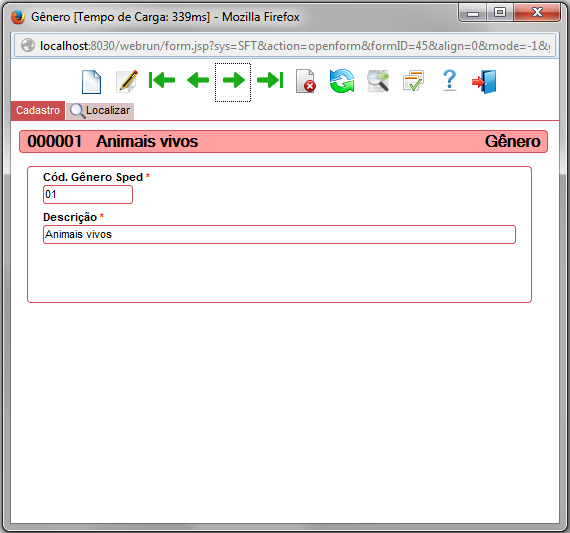Click the edit record pencil icon
Screen dimensions: 570x533
pos(127,81)
